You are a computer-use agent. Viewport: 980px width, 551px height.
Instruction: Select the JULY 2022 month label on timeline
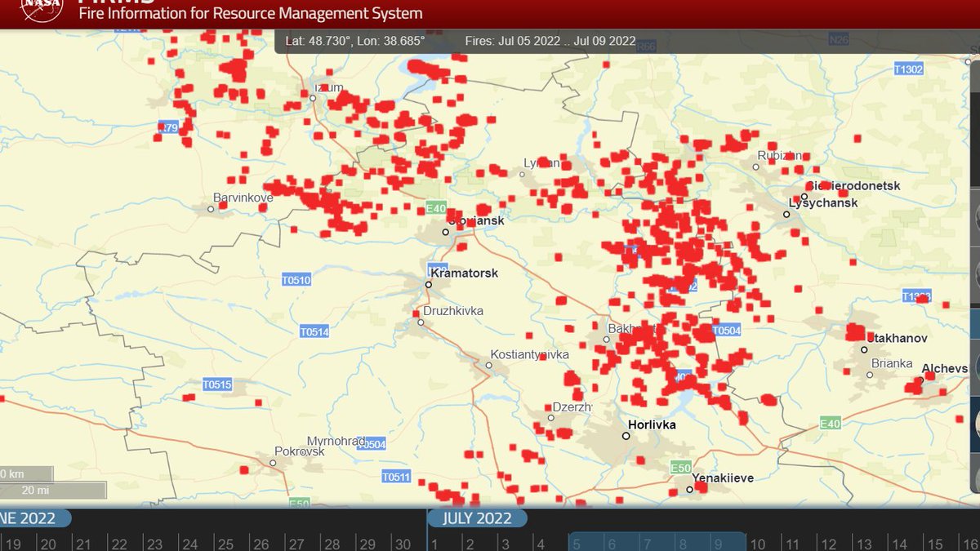click(x=477, y=518)
